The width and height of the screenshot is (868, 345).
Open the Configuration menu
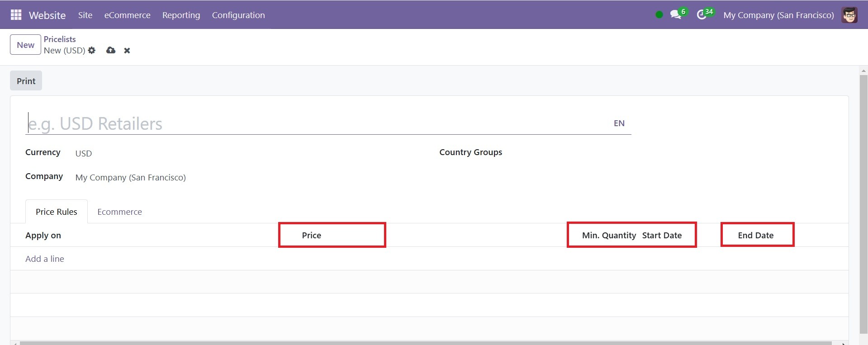(x=238, y=15)
